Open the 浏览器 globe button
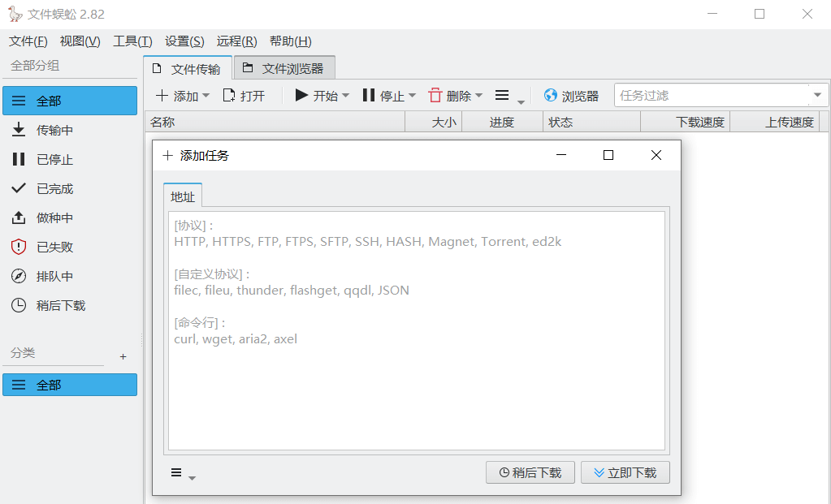831x504 pixels. 571,96
